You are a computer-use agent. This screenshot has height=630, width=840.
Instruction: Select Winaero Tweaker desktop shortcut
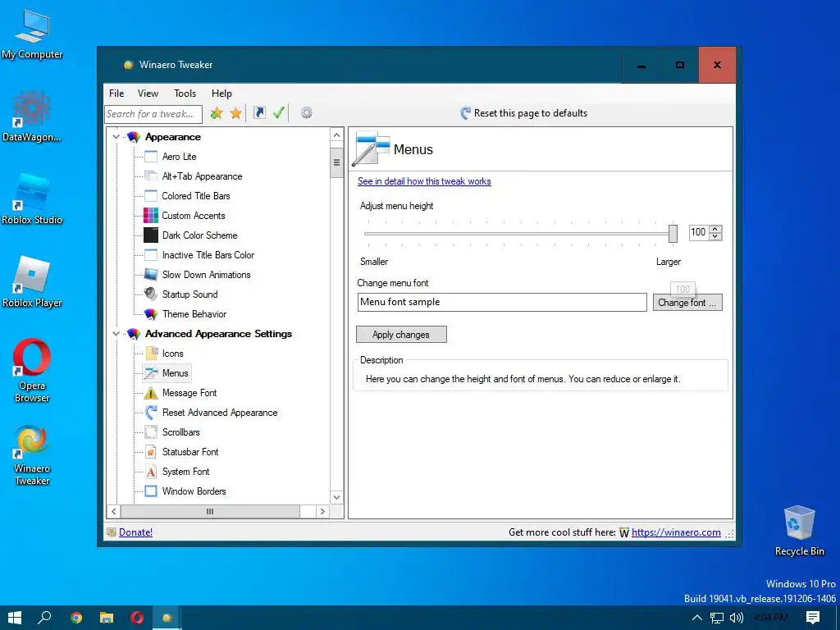pos(32,455)
